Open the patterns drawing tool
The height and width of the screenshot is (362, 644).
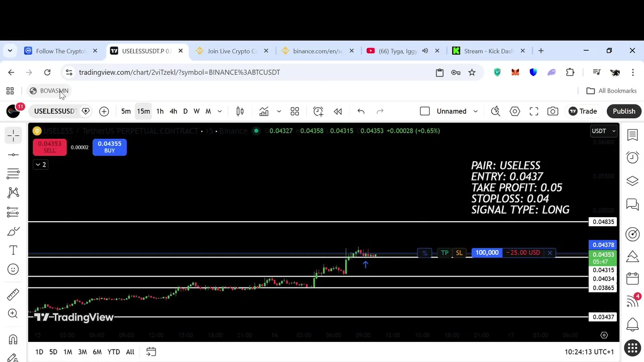(14, 193)
